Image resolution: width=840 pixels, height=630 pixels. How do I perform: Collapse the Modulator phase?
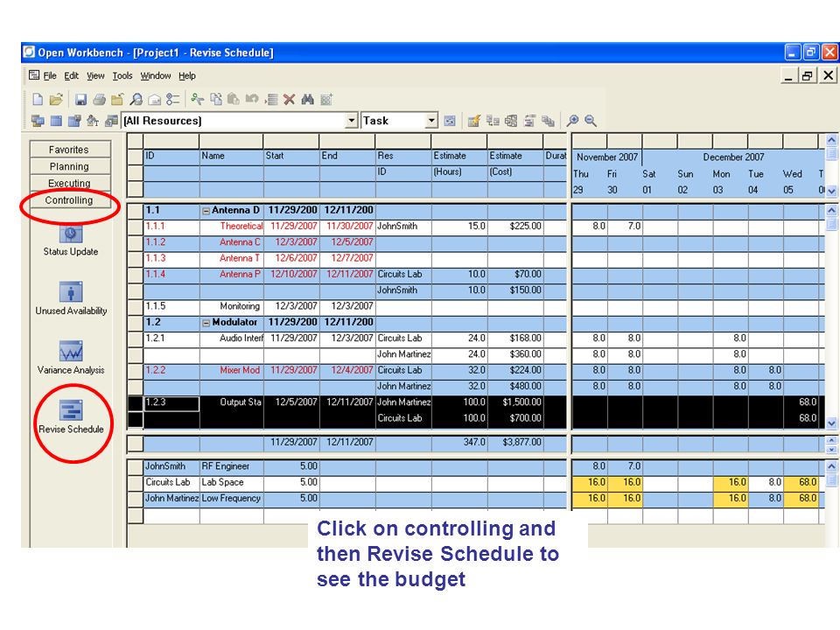206,323
